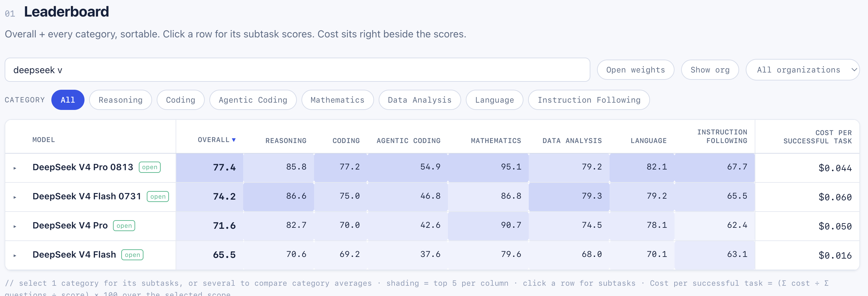Screen dimensions: 868x296
Task: Sort by the Data Analysis column header
Action: [x=572, y=140]
